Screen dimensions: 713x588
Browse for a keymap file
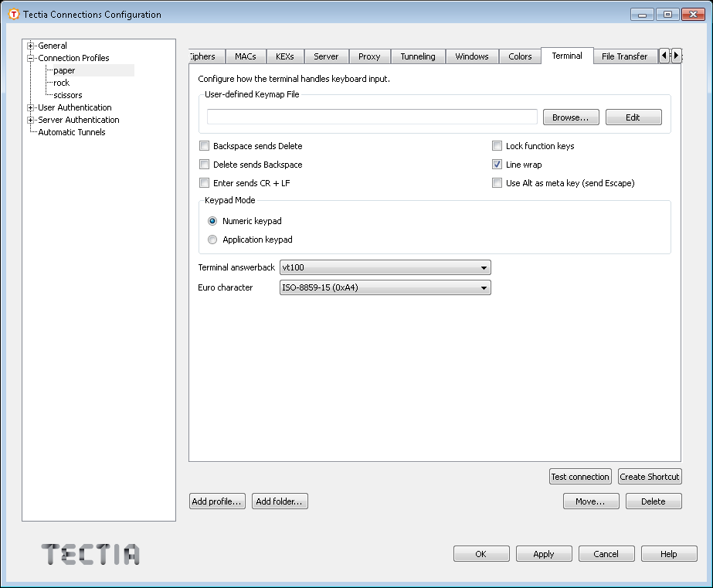[570, 117]
